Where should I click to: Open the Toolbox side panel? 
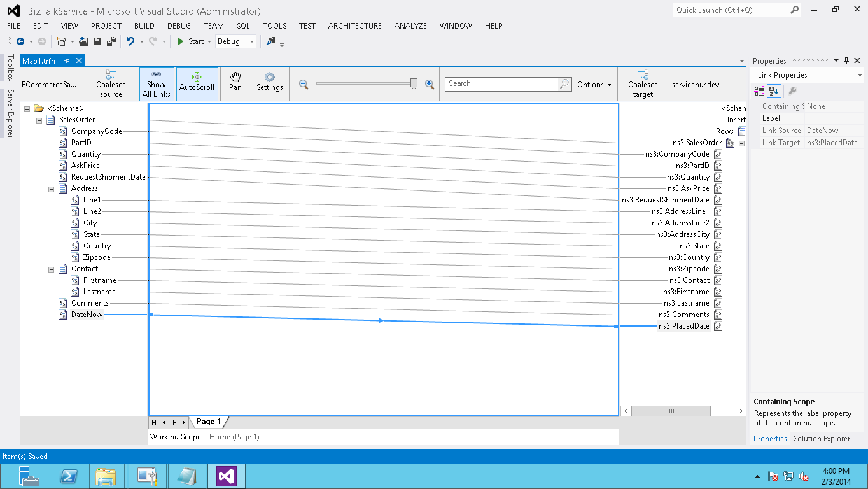(10, 68)
